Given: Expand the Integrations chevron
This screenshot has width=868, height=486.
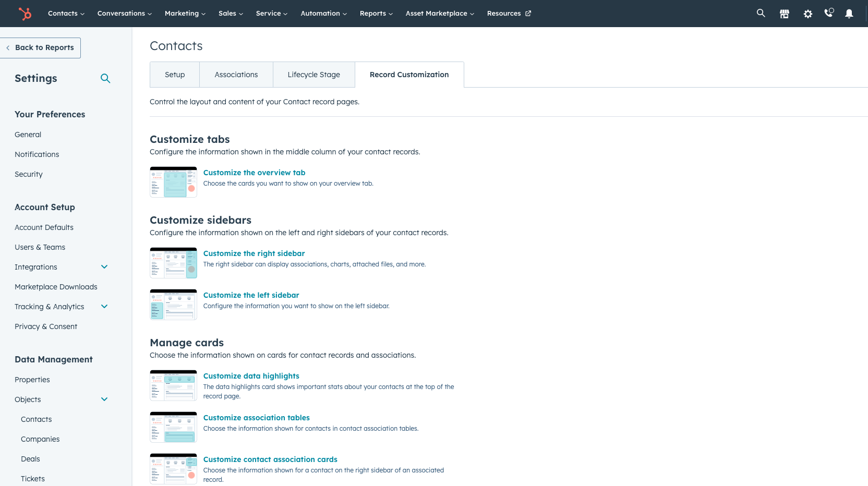Looking at the screenshot, I should 104,267.
